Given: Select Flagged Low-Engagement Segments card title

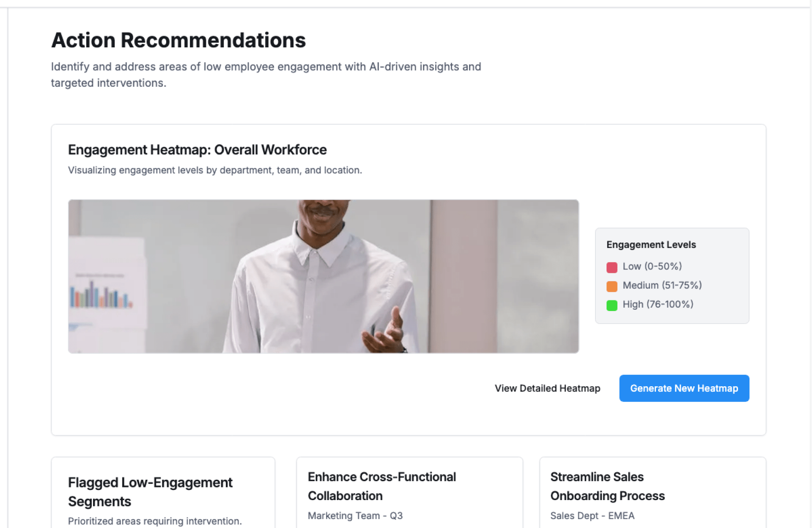Looking at the screenshot, I should 150,492.
